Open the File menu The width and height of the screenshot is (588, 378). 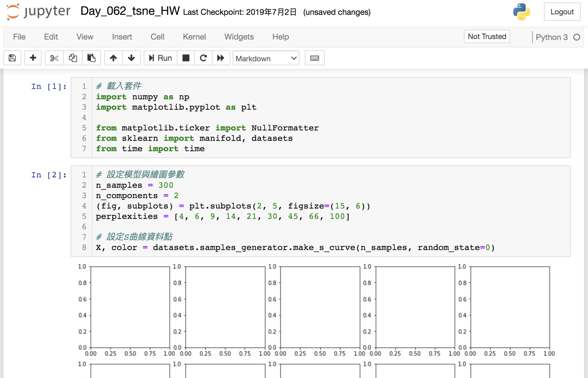click(x=19, y=37)
